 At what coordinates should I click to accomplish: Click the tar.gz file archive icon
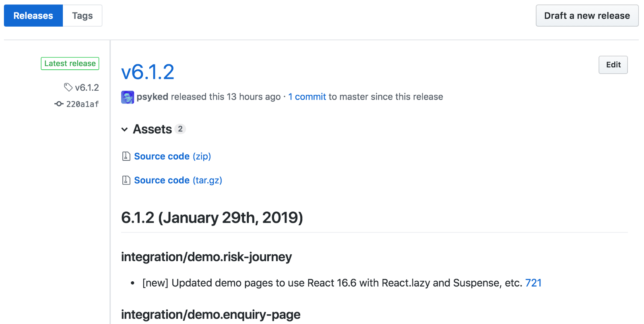[x=126, y=180]
